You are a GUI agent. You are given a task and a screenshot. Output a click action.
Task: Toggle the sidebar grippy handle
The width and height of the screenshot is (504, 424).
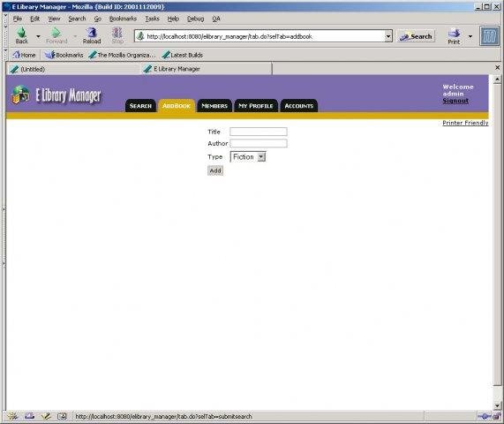click(x=4, y=237)
